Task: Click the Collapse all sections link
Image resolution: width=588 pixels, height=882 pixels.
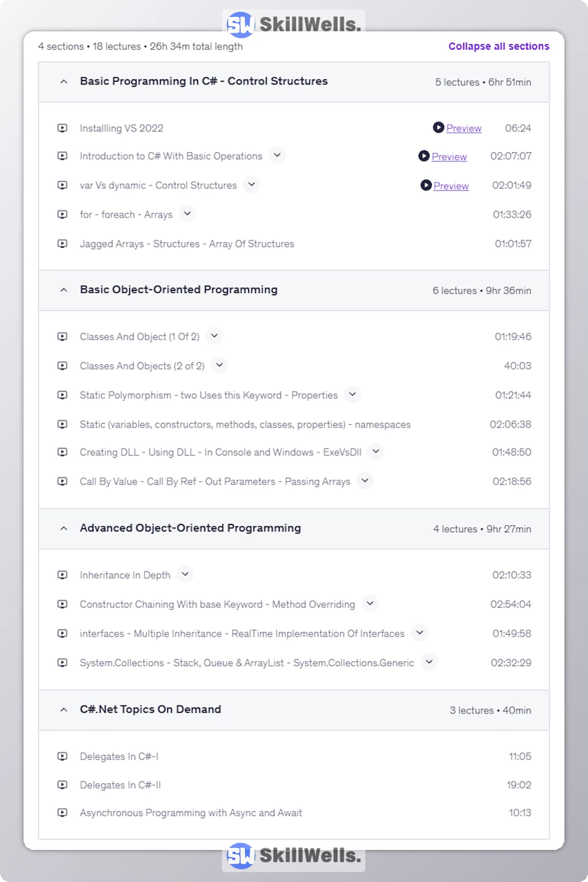Action: [x=498, y=46]
